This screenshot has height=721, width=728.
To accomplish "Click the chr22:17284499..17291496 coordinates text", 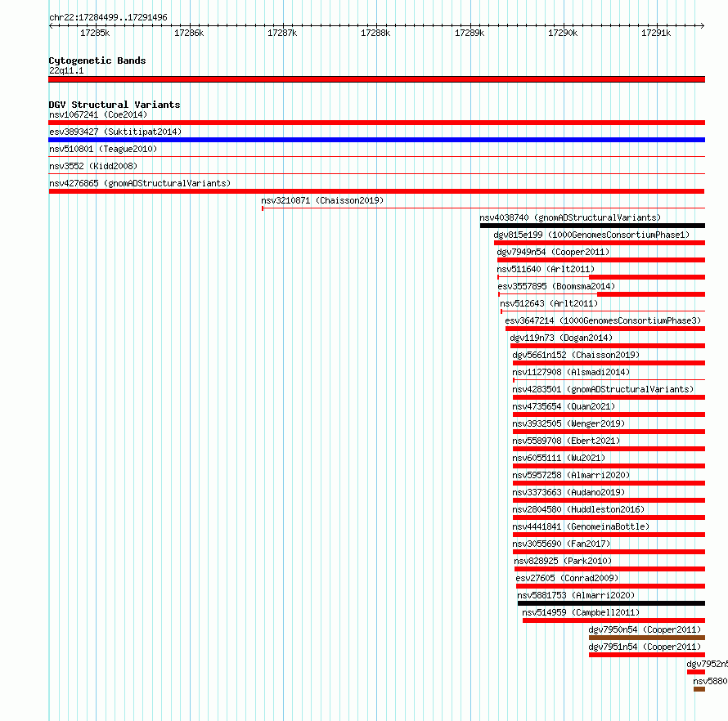I will (108, 17).
